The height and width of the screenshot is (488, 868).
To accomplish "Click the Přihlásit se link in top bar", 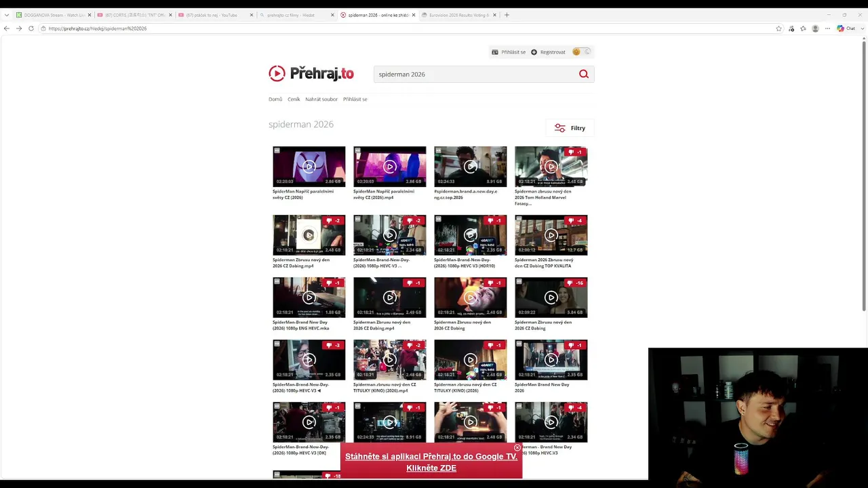I will pyautogui.click(x=509, y=52).
